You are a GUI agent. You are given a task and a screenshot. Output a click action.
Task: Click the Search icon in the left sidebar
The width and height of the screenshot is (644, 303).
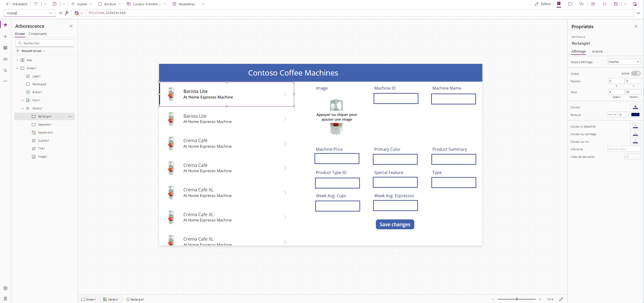click(5, 70)
